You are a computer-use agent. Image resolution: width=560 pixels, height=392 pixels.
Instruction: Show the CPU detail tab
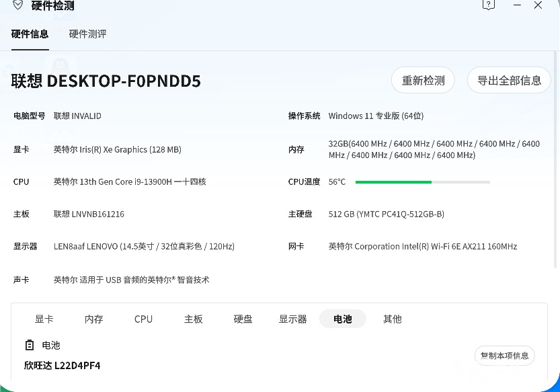[143, 319]
